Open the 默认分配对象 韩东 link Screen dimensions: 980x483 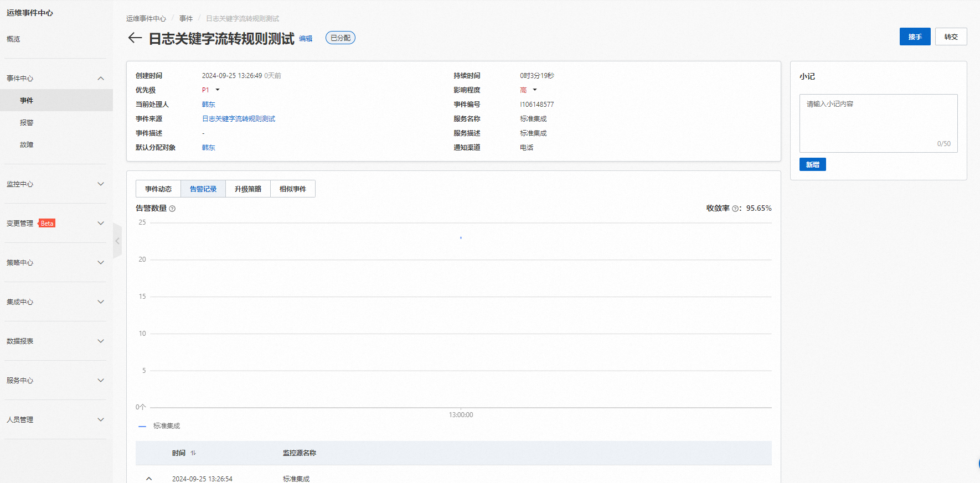point(209,147)
